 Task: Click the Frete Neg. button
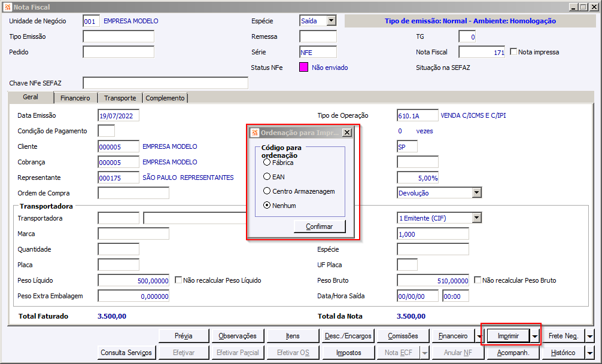pyautogui.click(x=563, y=336)
